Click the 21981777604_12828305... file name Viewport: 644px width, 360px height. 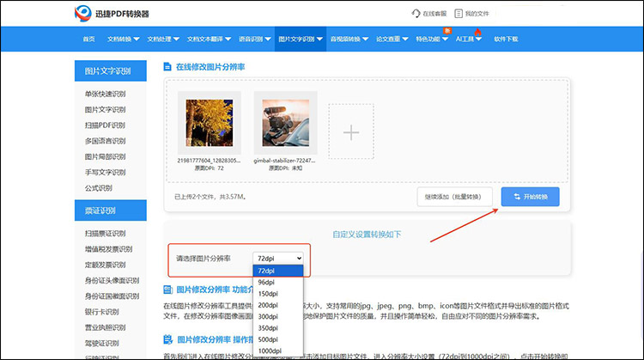click(x=209, y=161)
